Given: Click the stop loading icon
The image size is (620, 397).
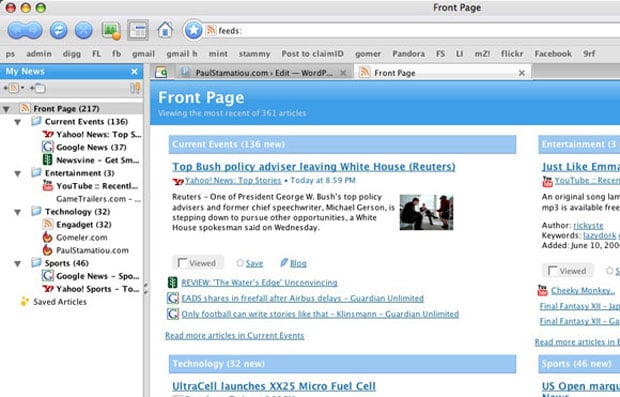Looking at the screenshot, I should coord(83,30).
